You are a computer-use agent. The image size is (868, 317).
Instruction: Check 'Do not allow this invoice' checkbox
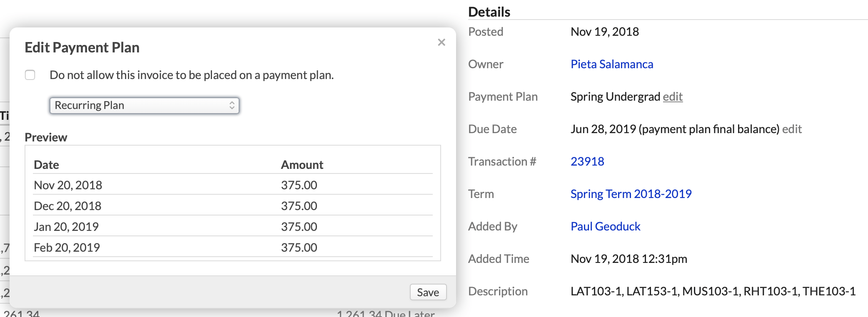[x=30, y=75]
